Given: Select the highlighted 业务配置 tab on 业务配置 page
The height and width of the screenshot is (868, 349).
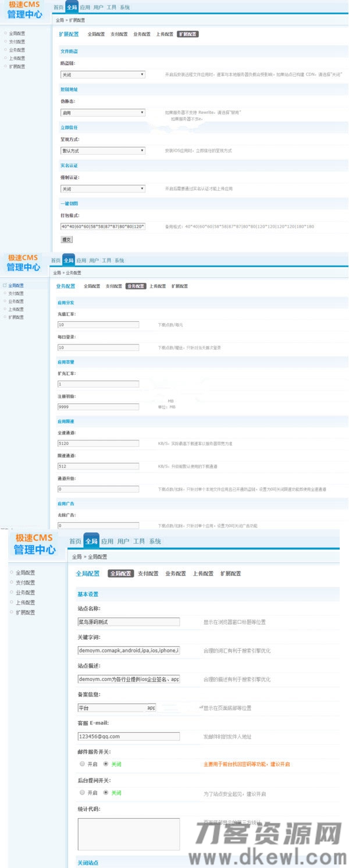Looking at the screenshot, I should point(135,286).
